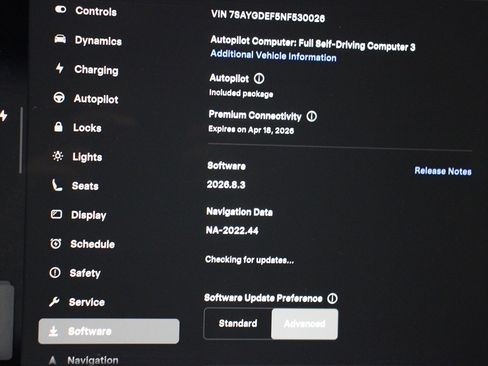488x366 pixels.
Task: Tap 'Checking for updates...' status
Action: point(250,260)
